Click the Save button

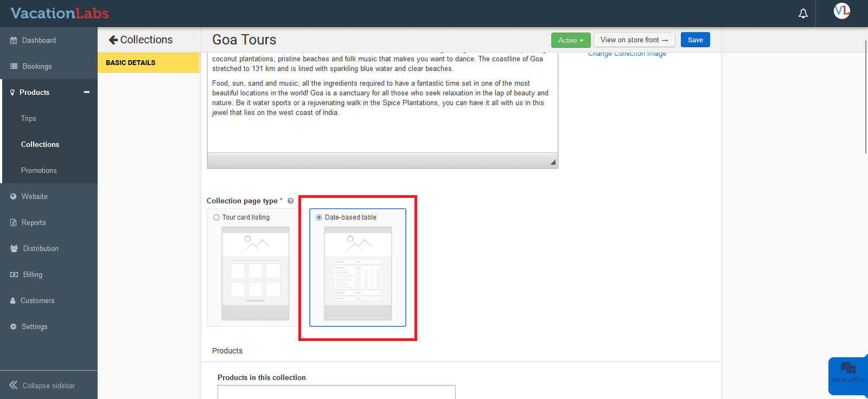[x=695, y=40]
